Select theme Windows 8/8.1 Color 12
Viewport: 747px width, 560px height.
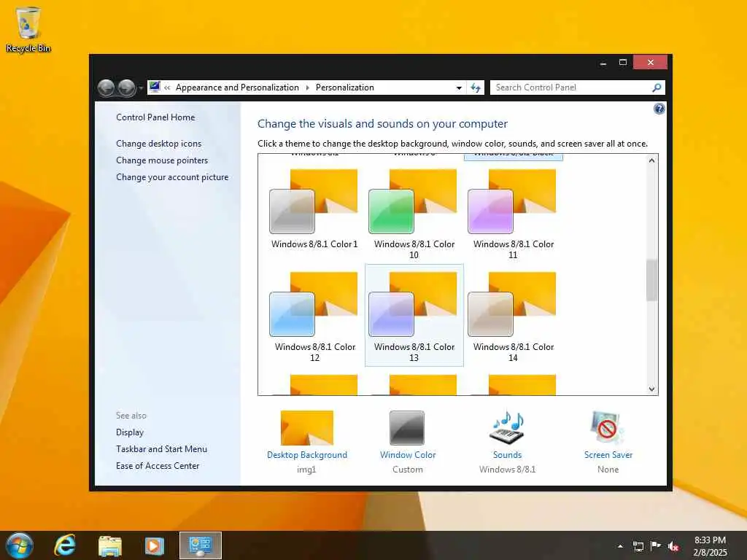315,316
